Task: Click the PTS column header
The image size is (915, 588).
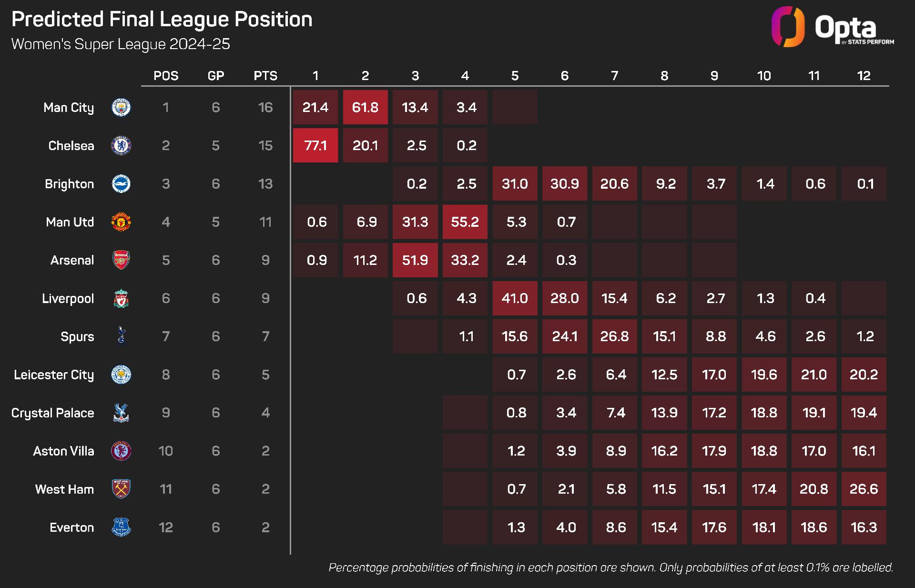Action: pos(265,76)
